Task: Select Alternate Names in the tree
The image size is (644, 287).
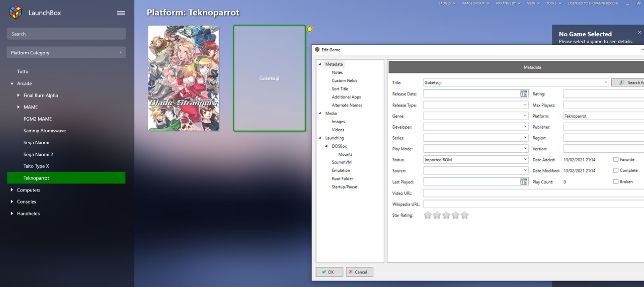Action: [x=347, y=105]
